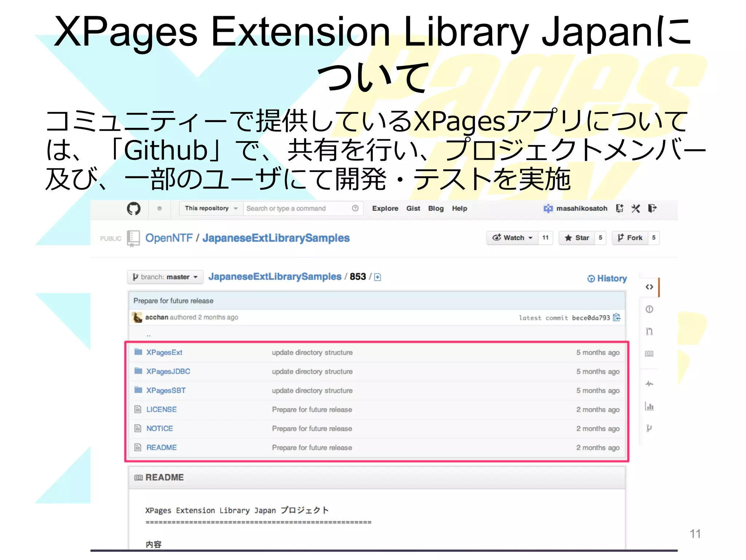The height and width of the screenshot is (560, 746).
Task: Open the Code sidebar icon
Action: pyautogui.click(x=649, y=287)
